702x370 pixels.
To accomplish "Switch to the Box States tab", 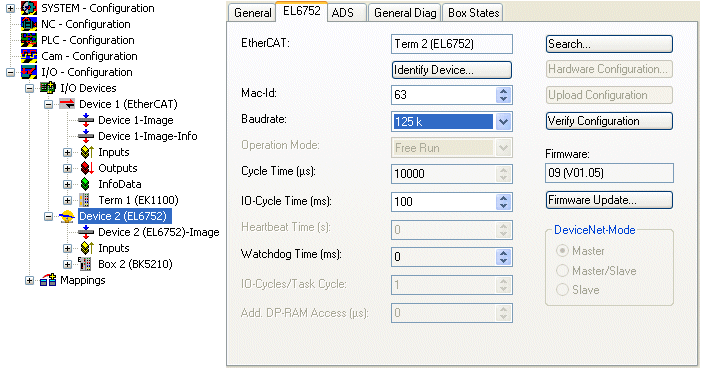I will [474, 13].
